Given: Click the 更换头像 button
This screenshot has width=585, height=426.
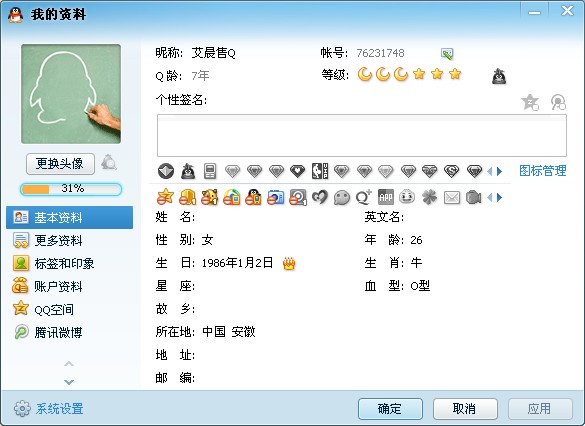Looking at the screenshot, I should [x=60, y=163].
